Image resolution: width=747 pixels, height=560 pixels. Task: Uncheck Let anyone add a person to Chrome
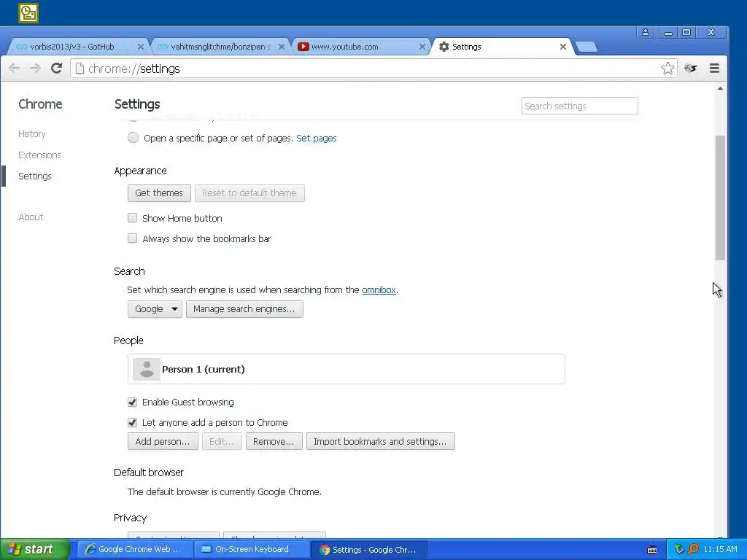pyautogui.click(x=133, y=422)
